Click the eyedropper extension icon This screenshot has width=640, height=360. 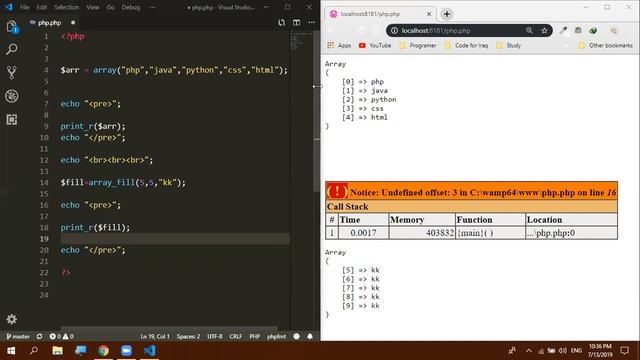pyautogui.click(x=563, y=31)
